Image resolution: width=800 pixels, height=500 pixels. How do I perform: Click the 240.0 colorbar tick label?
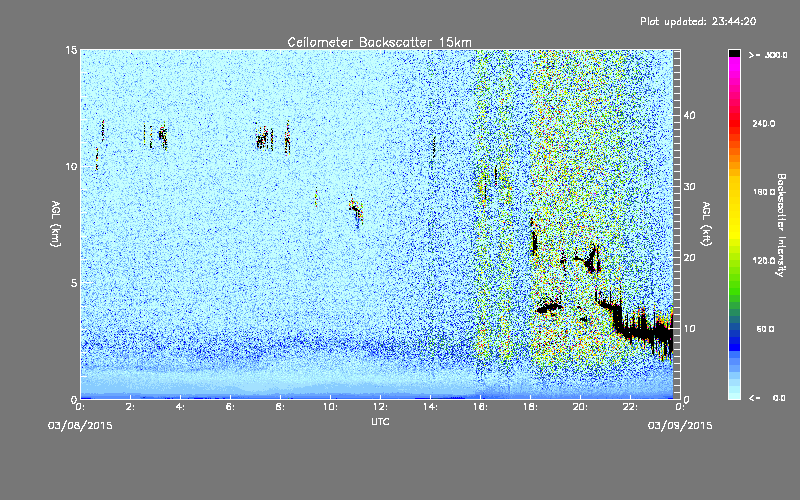coord(764,123)
